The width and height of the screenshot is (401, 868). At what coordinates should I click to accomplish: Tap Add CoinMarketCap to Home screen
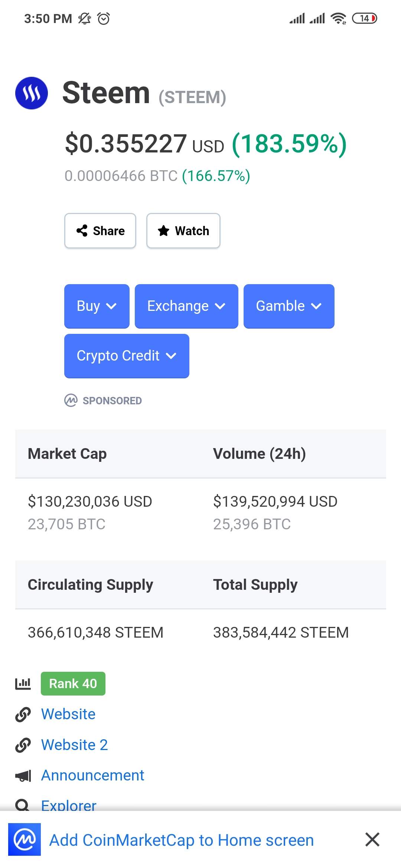(182, 840)
